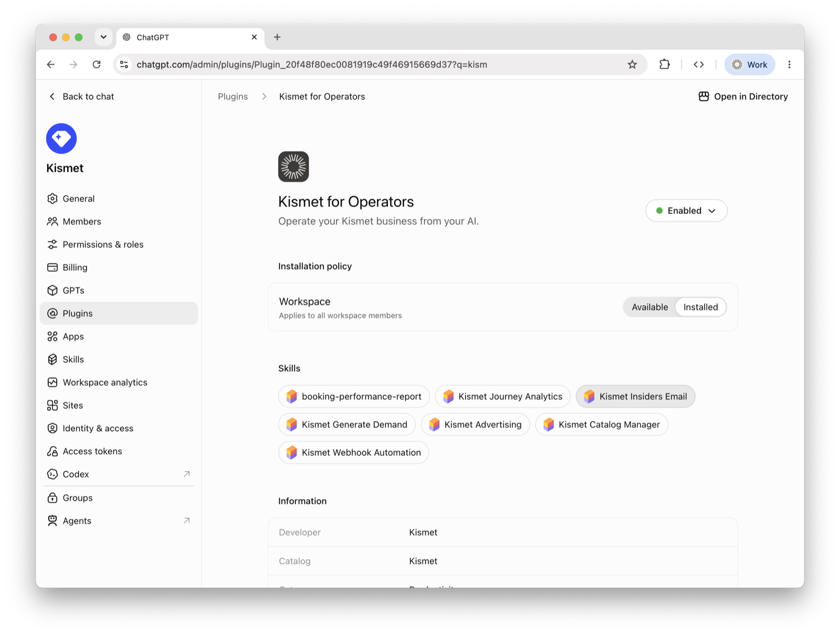The height and width of the screenshot is (635, 840).
Task: Bookmark this page with the star icon
Action: tap(632, 65)
